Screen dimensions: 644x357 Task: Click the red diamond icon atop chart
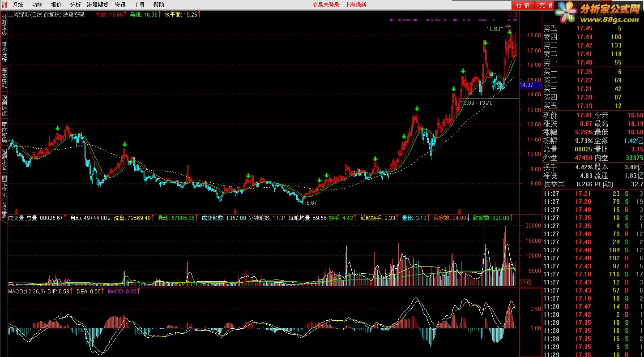tap(510, 14)
